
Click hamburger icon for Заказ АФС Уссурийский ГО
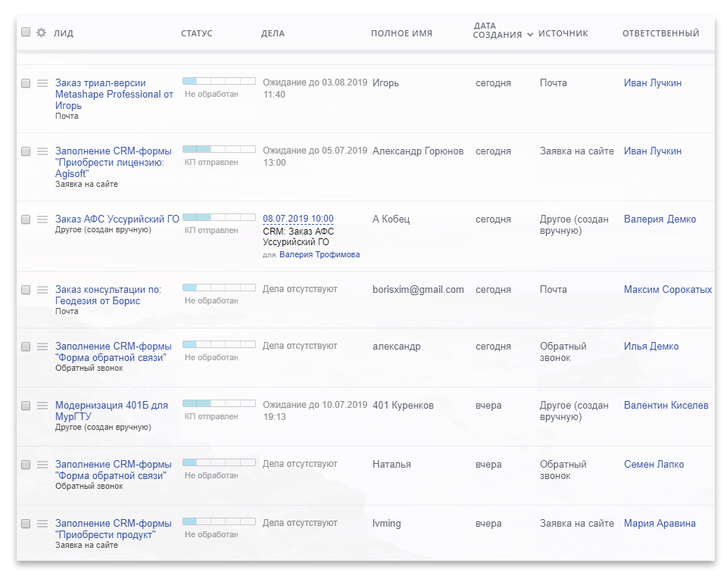pos(42,219)
